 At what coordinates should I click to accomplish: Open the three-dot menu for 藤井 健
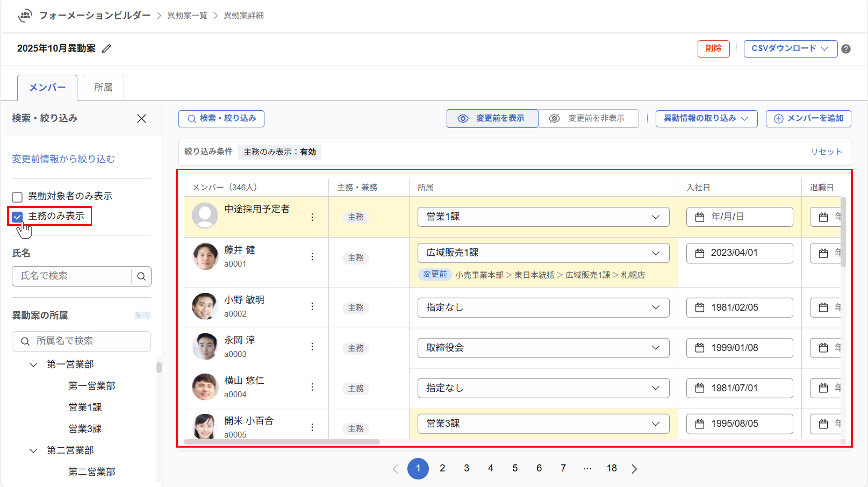(312, 257)
